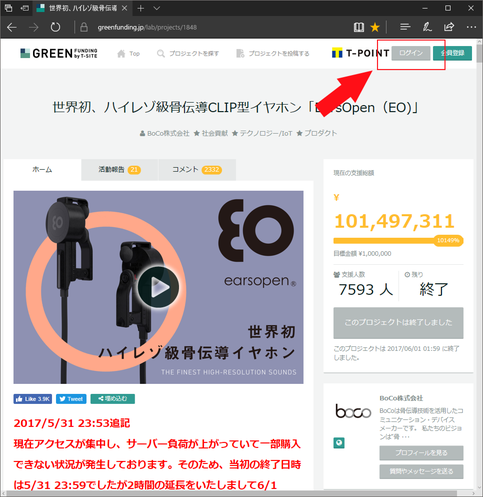This screenshot has height=497, width=483.
Task: Open the browser more options menu
Action: click(x=471, y=27)
